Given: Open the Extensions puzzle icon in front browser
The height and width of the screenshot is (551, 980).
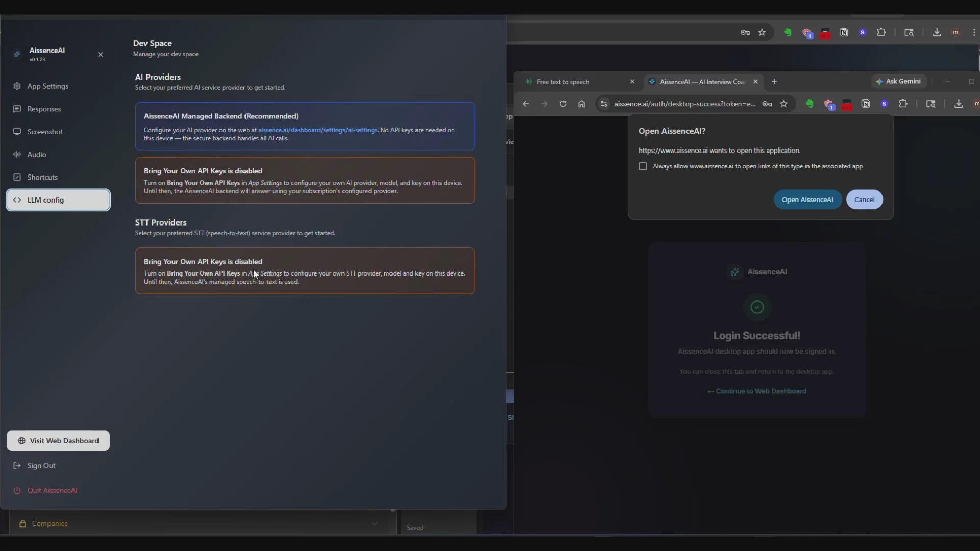Looking at the screenshot, I should click(903, 104).
